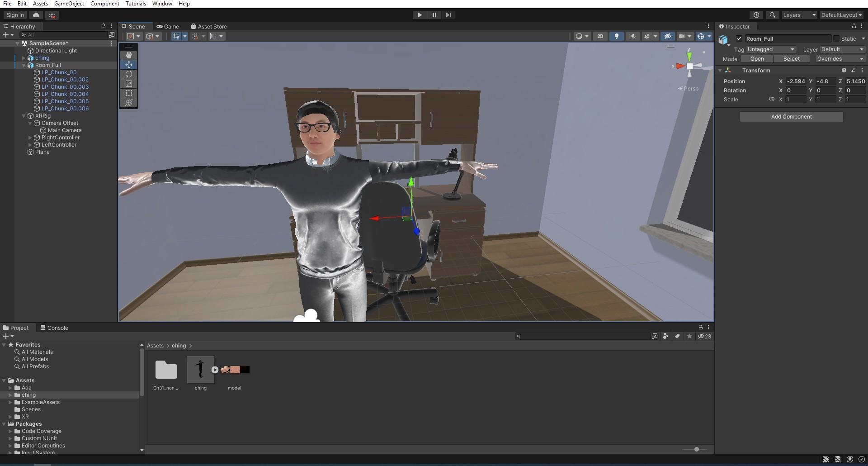Screen dimensions: 868x466
Task: Toggle scene lighting bulb icon
Action: 617,36
